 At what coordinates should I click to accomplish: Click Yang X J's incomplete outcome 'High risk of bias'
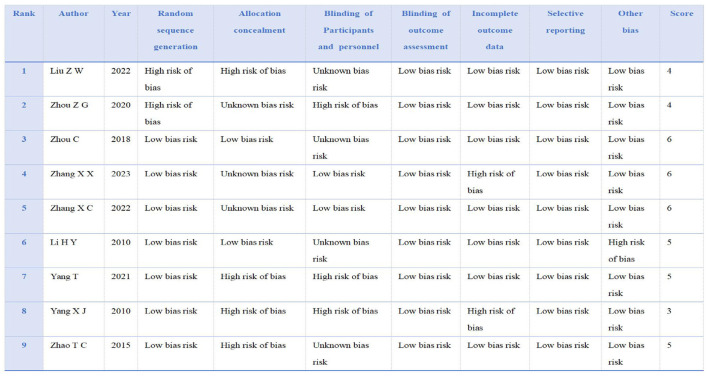(x=491, y=319)
